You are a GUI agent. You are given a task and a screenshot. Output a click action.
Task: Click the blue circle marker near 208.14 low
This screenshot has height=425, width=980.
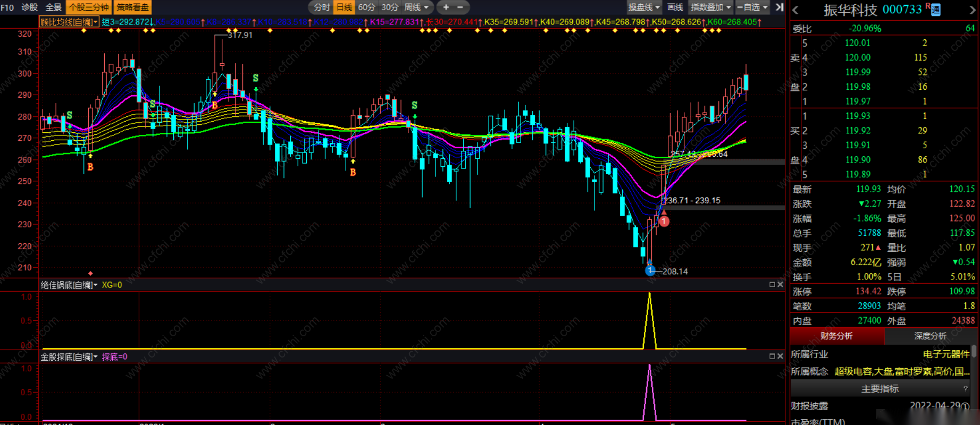650,270
